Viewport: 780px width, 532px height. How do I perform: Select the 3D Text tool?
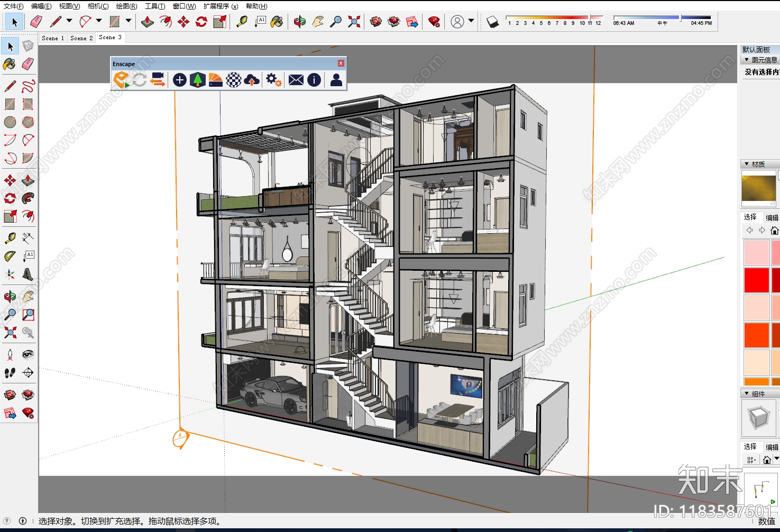click(28, 274)
